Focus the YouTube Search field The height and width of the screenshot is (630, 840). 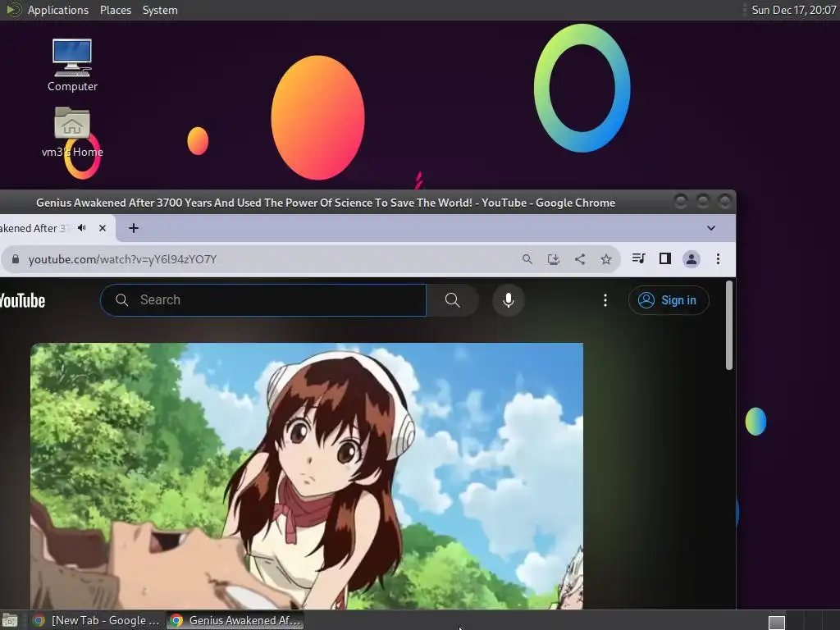[x=263, y=300]
